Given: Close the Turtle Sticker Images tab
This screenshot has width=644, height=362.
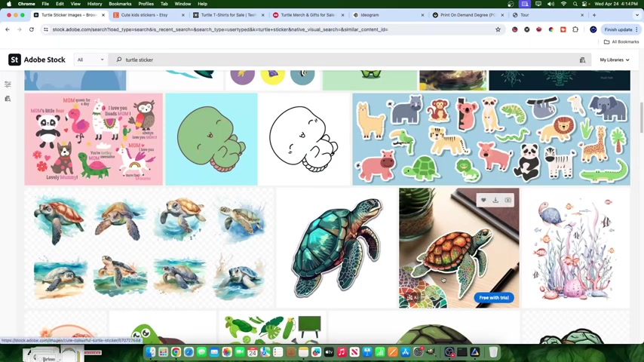Looking at the screenshot, I should click(103, 15).
